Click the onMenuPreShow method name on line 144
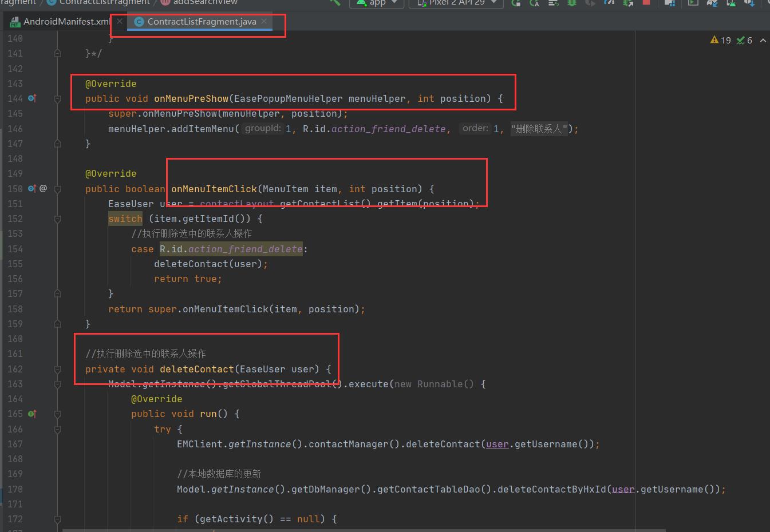 [191, 98]
